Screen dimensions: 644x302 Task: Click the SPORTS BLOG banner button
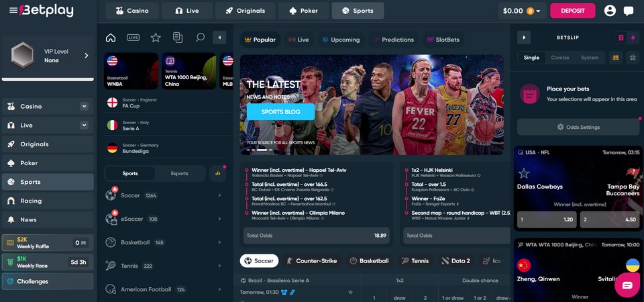pos(280,112)
